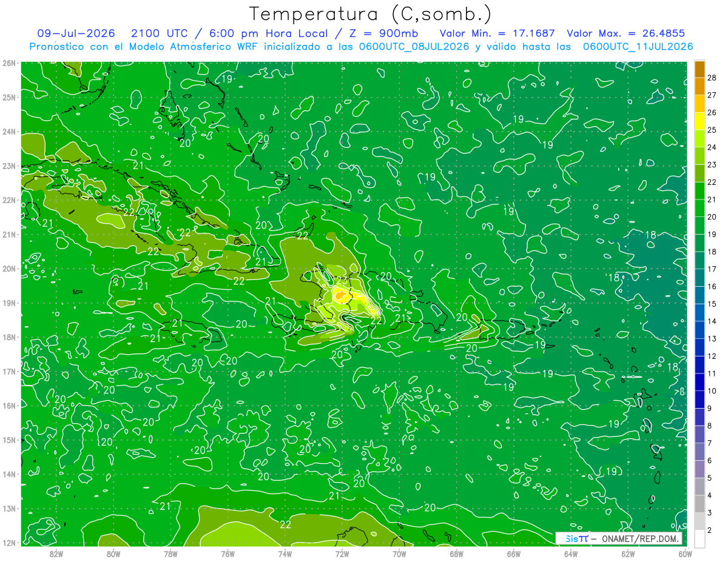Click the latitude axis label "23N"
Viewport: 728px width, 562px height.
pyautogui.click(x=8, y=166)
